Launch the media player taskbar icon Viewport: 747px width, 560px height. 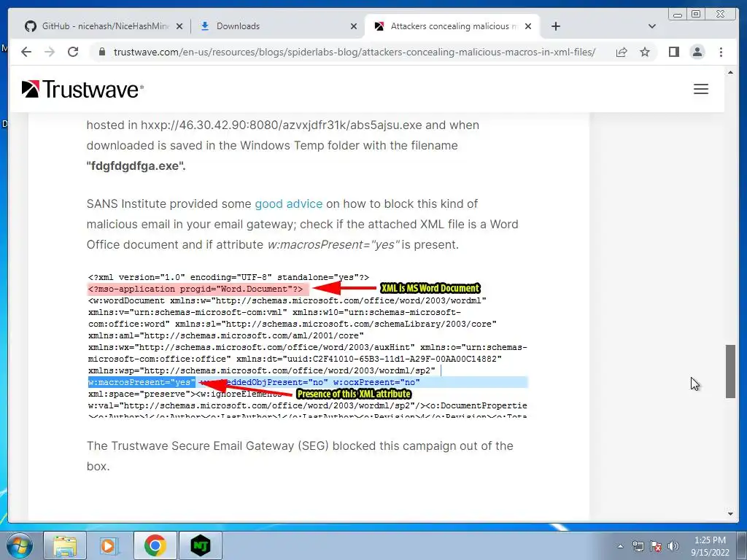(109, 545)
